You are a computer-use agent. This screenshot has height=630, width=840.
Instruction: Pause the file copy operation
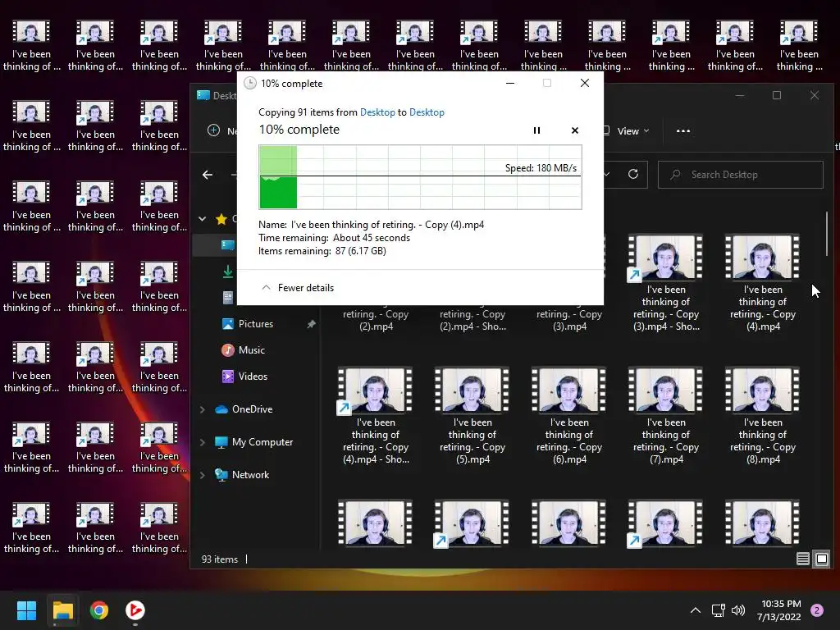(x=536, y=130)
